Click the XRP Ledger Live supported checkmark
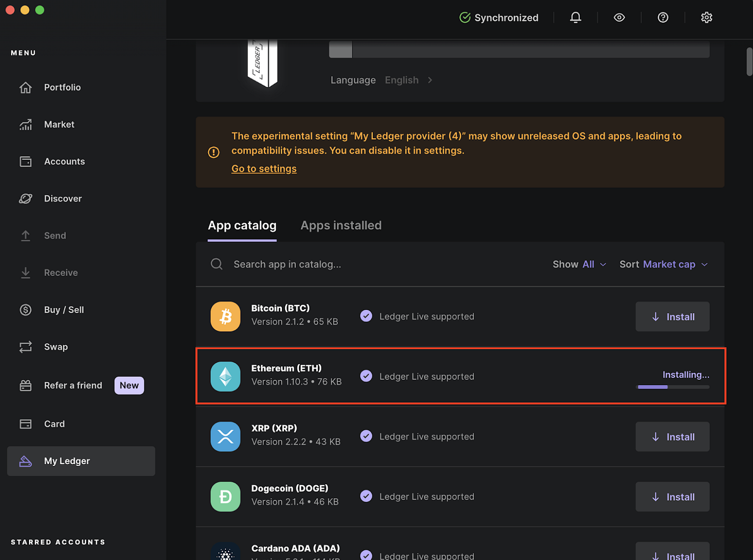The width and height of the screenshot is (753, 560). tap(366, 436)
